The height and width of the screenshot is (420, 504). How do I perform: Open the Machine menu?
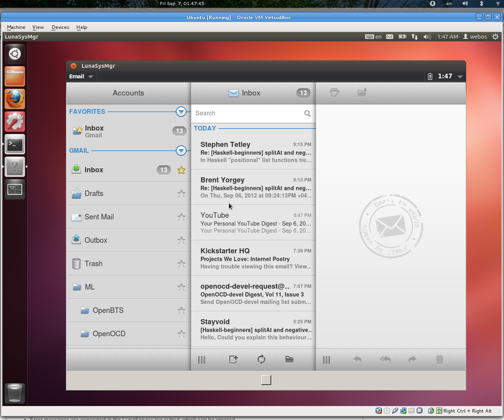(16, 27)
